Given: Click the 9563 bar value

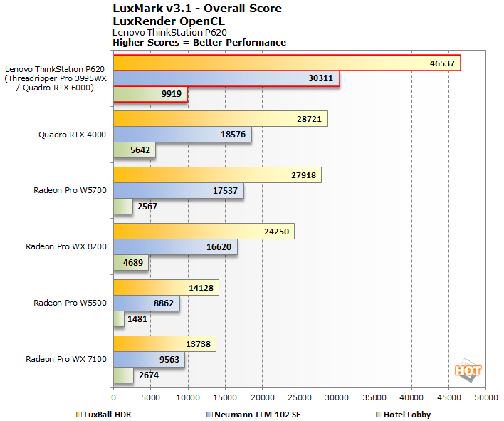Looking at the screenshot, I should (169, 360).
